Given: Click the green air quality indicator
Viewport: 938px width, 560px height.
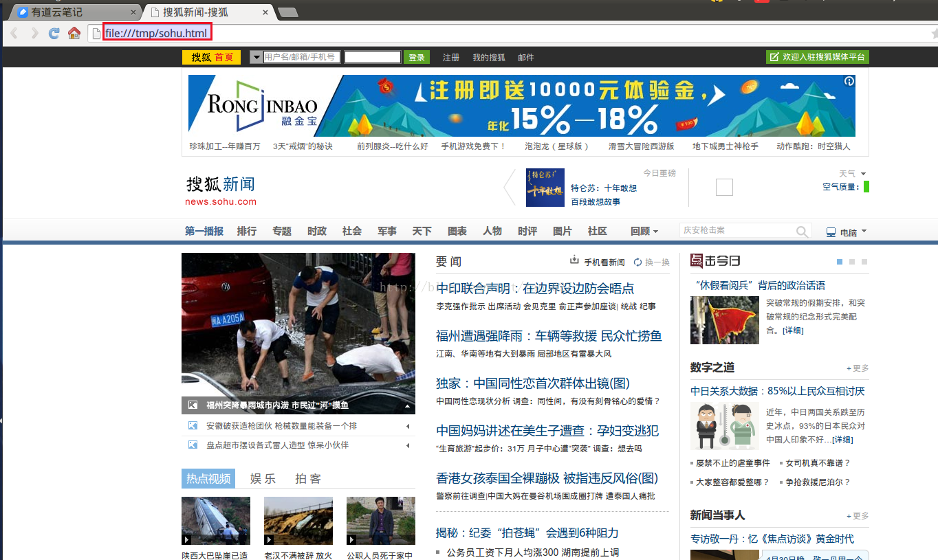Looking at the screenshot, I should [866, 186].
